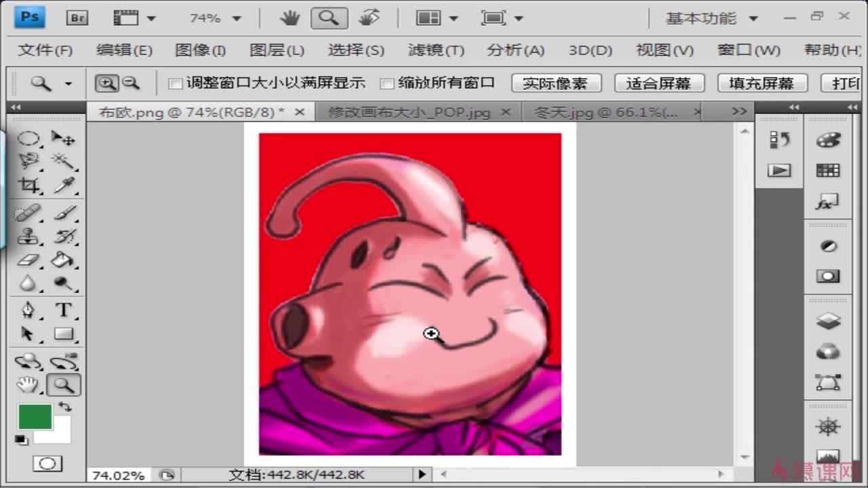This screenshot has width=868, height=488.
Task: Open the Color panel palette icon
Action: [x=828, y=140]
